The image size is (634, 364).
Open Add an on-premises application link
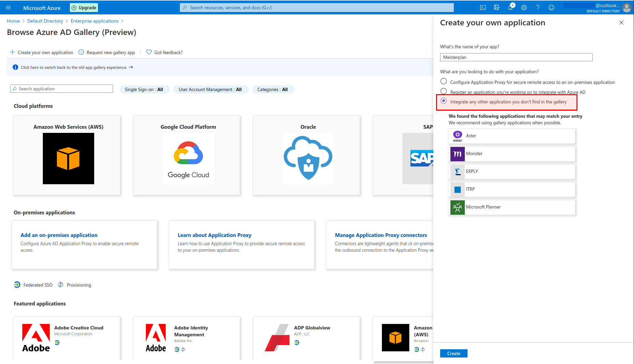(59, 235)
